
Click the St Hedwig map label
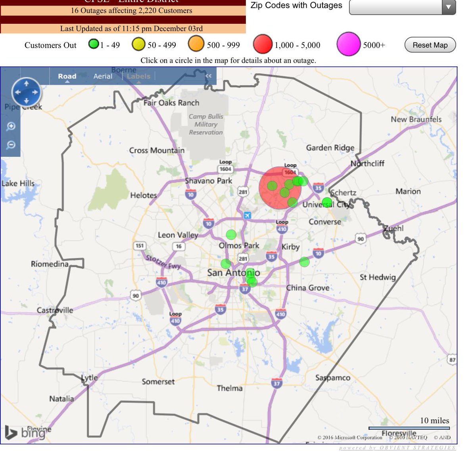pyautogui.click(x=378, y=277)
